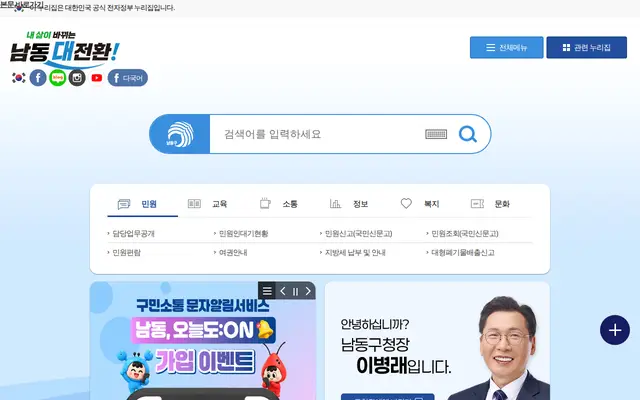This screenshot has height=400, width=640.
Task: Open the YouTube icon
Action: (97, 78)
